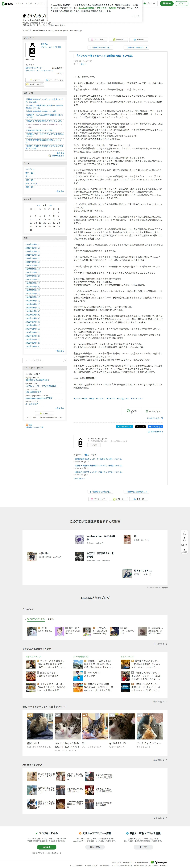Open the Ameba logo at top left
The width and height of the screenshot is (190, 868).
point(7,3)
